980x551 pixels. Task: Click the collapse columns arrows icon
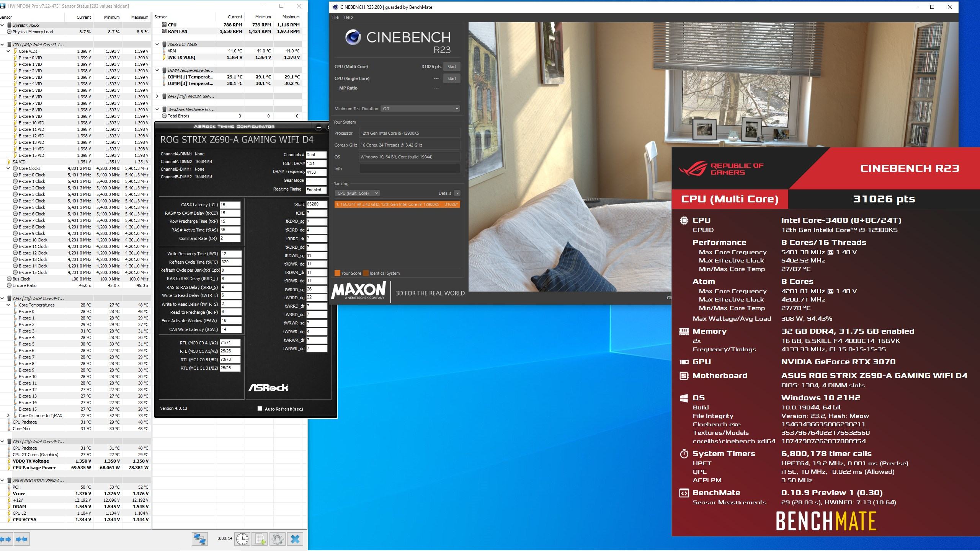coord(21,539)
